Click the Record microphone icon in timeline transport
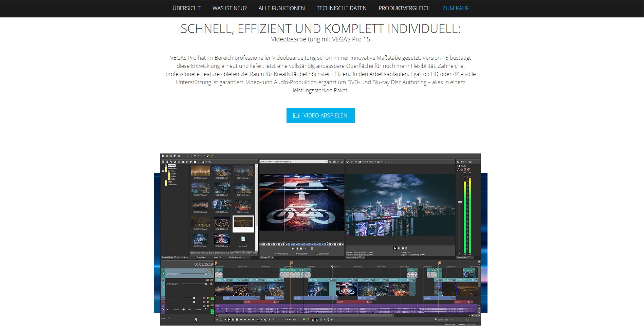The height and width of the screenshot is (331, 644). tap(217, 319)
